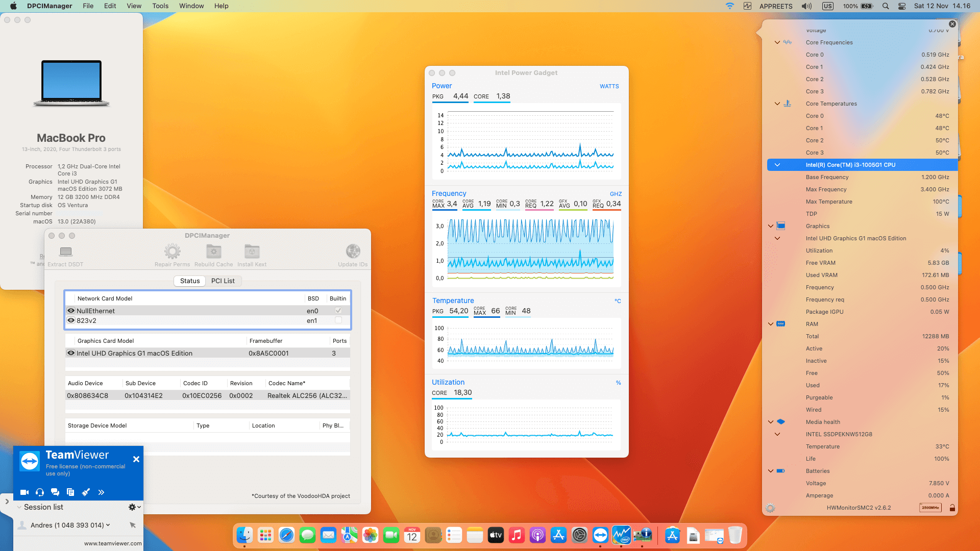Open Finder from the Dock
The height and width of the screenshot is (551, 980).
tap(244, 535)
